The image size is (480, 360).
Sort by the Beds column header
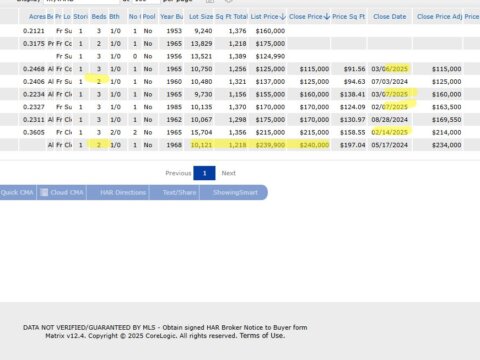tap(99, 17)
